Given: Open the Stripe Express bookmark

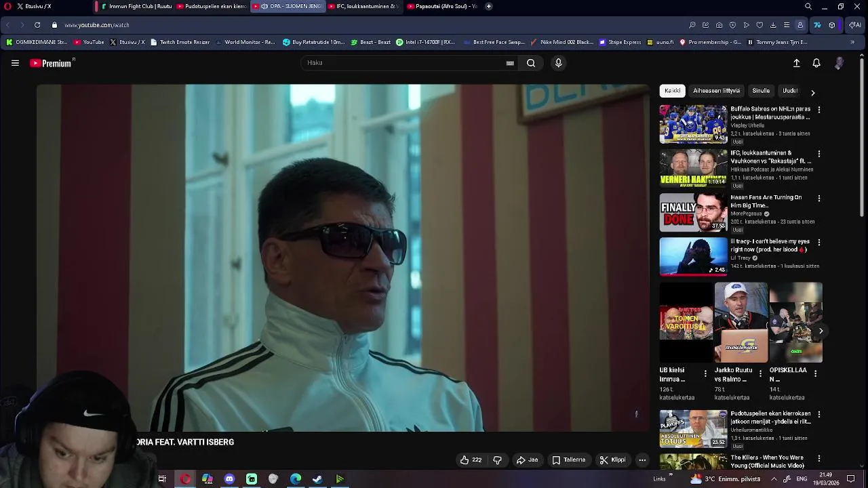Looking at the screenshot, I should pos(620,42).
